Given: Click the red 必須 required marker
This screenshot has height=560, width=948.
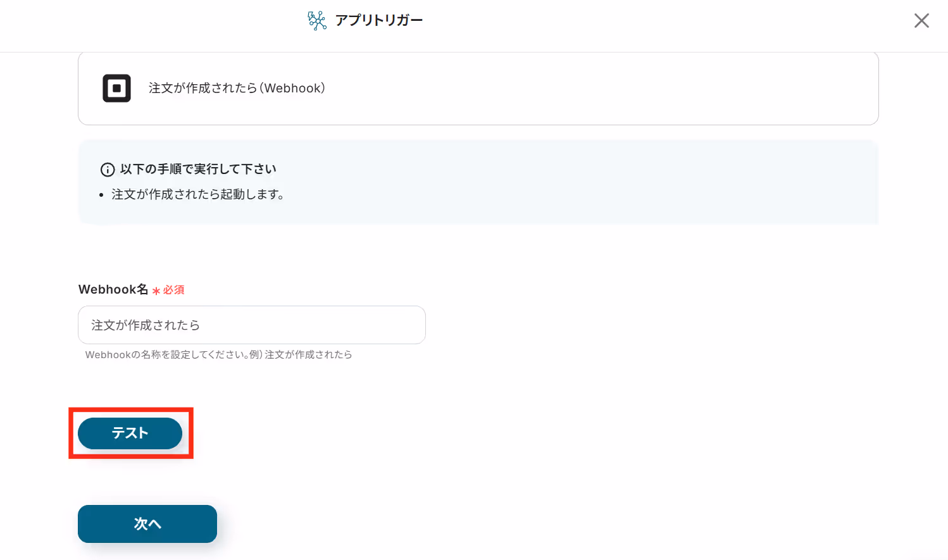Looking at the screenshot, I should 168,290.
